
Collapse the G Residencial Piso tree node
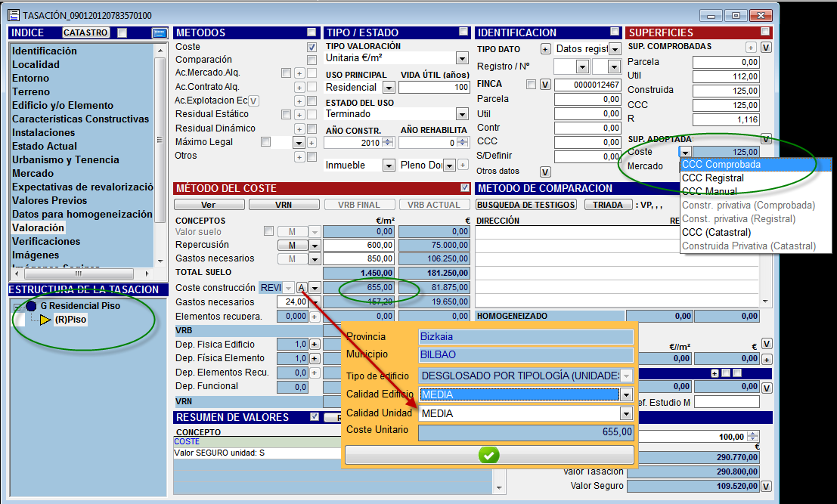[17, 308]
